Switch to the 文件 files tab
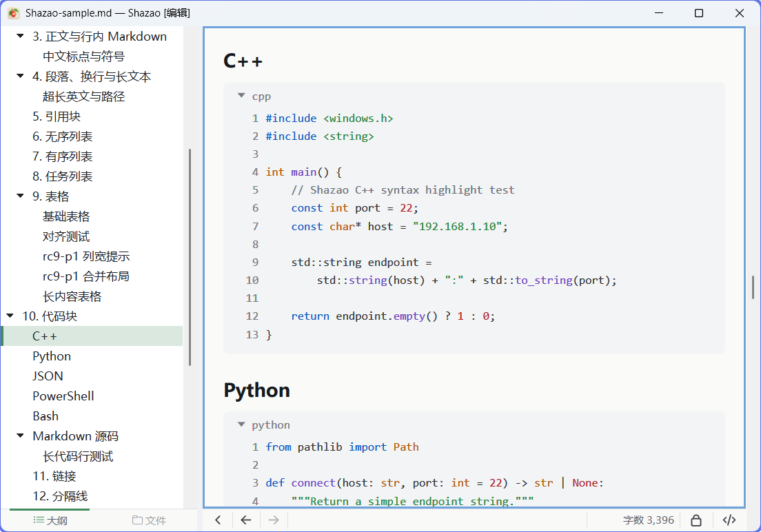 [149, 520]
